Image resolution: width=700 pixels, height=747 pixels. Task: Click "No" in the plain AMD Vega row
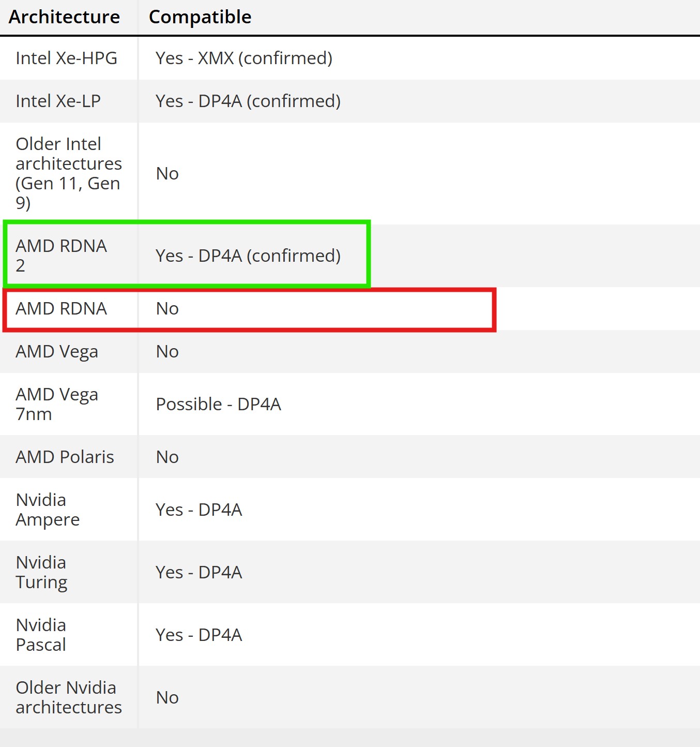click(x=168, y=352)
